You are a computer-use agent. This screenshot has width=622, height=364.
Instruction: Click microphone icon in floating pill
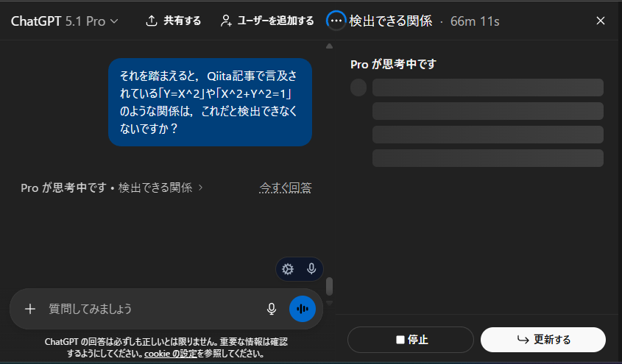311,268
